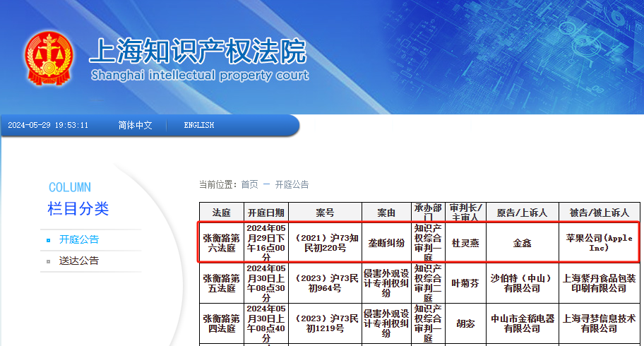This screenshot has height=346, width=644.
Task: Click the 上海知识产权法院 site title
Action: pyautogui.click(x=198, y=52)
